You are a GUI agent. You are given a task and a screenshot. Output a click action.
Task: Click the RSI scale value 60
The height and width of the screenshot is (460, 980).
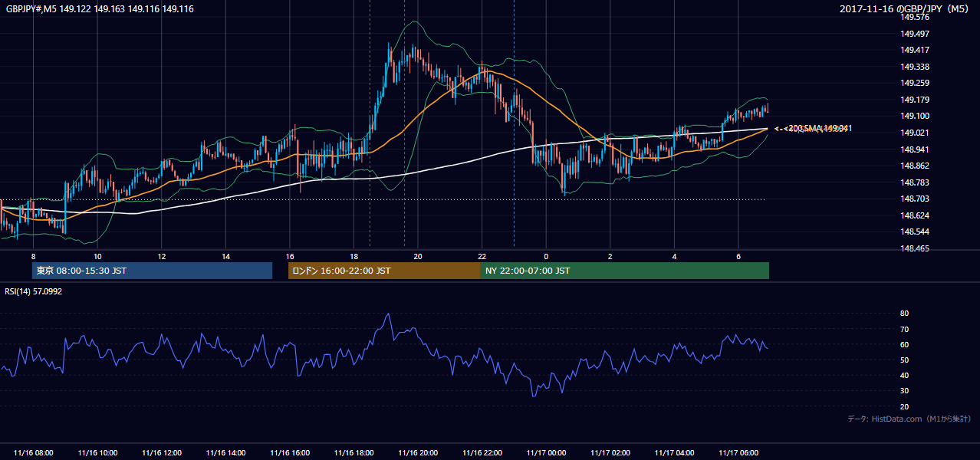click(904, 344)
